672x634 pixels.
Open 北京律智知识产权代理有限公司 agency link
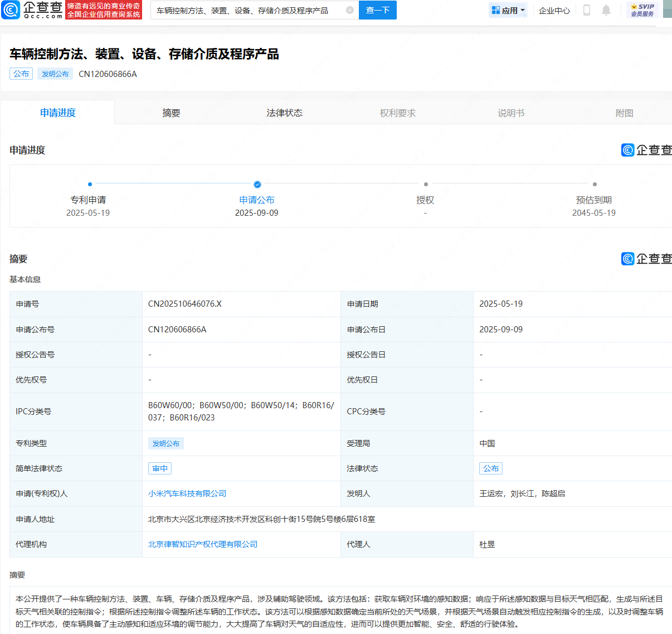203,544
